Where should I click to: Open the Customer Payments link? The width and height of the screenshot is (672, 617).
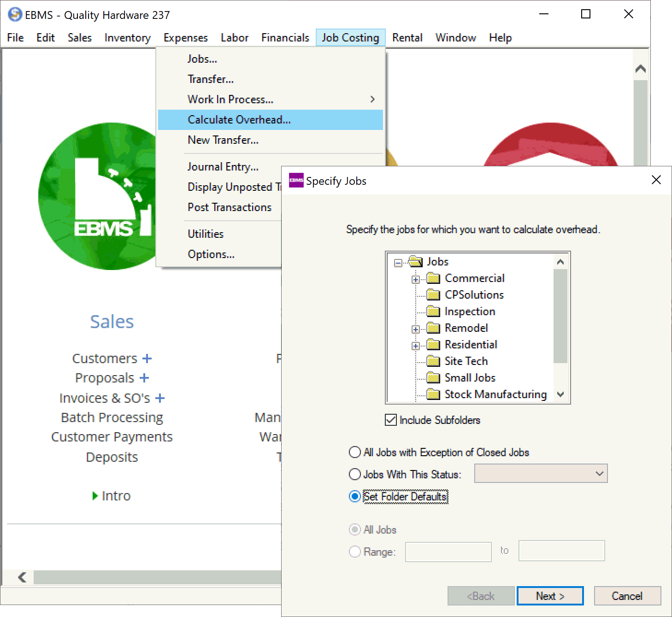click(112, 437)
